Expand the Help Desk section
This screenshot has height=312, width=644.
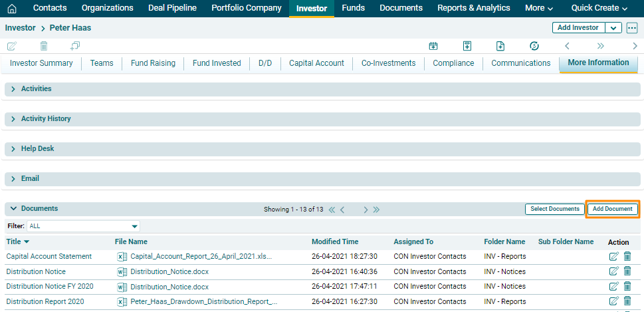tap(13, 149)
